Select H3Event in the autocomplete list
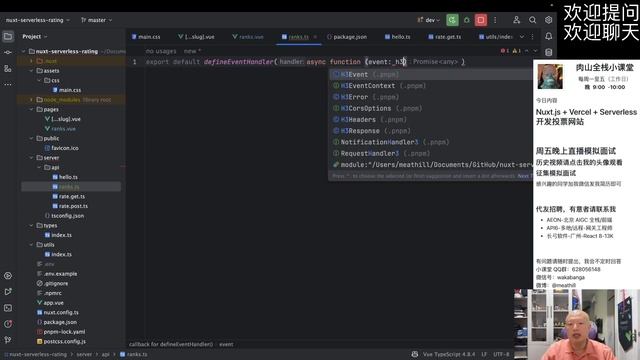Screen dimensions: 640x360 point(431,75)
